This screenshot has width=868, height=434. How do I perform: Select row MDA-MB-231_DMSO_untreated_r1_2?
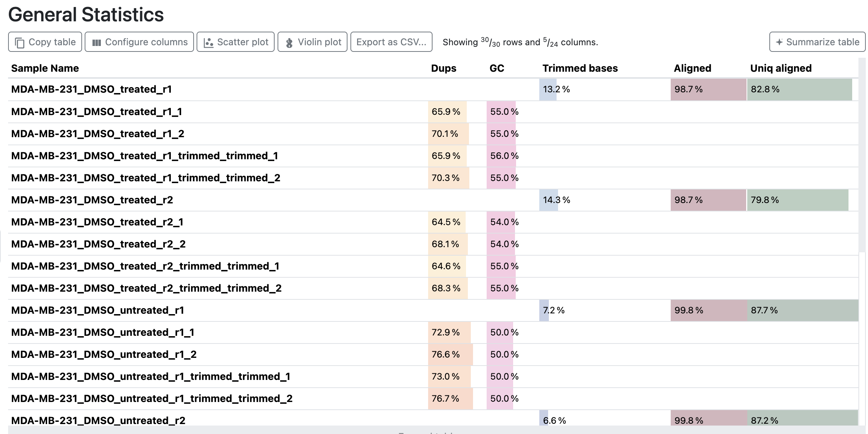(x=433, y=355)
